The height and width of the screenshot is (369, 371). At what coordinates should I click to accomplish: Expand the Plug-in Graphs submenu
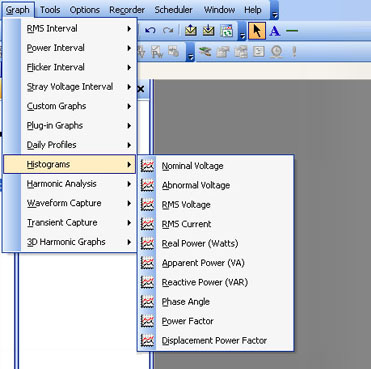click(x=70, y=125)
